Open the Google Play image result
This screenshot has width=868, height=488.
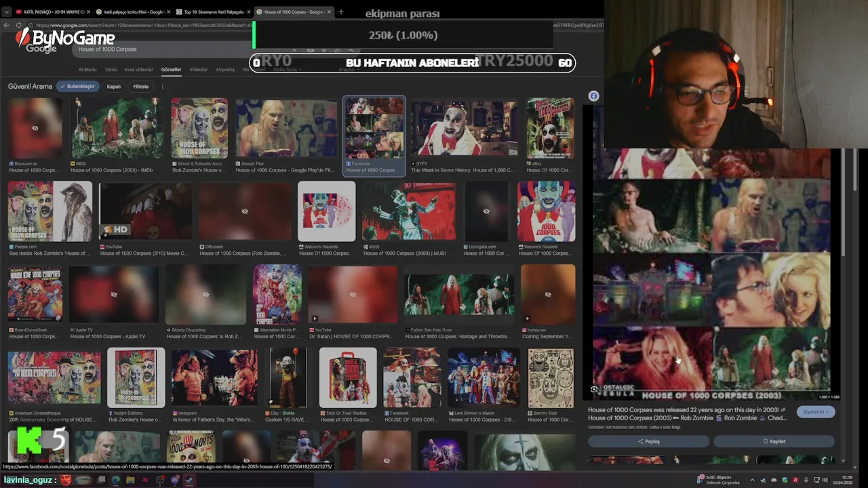285,128
